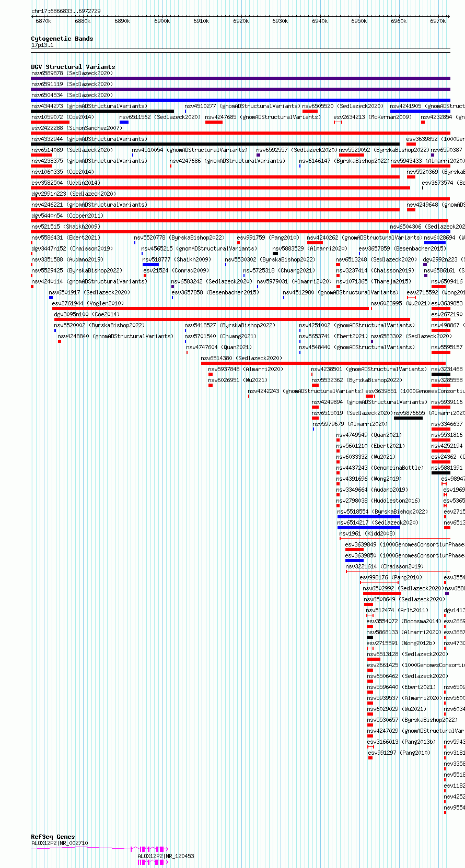The image size is (465, 868).
Task: Click the blue bar under nsv6504534
Action: click(240, 100)
